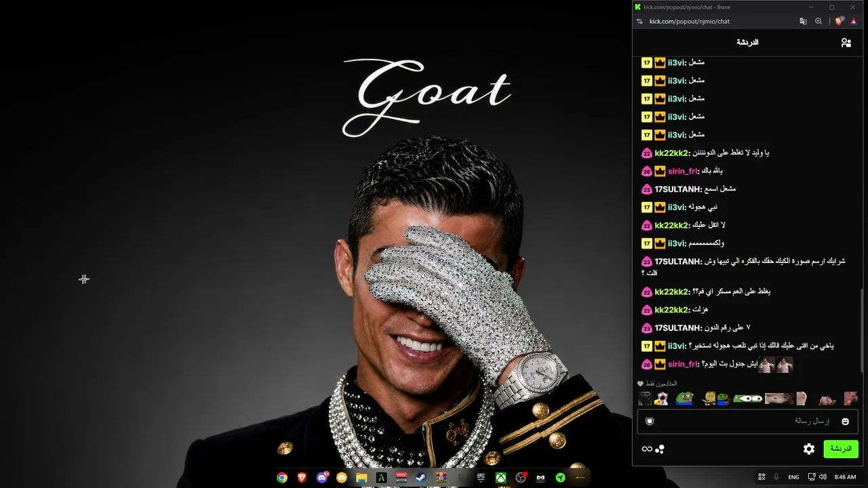Click pink 22 badge beside هزلت message
Image resolution: width=868 pixels, height=488 pixels.
click(647, 310)
